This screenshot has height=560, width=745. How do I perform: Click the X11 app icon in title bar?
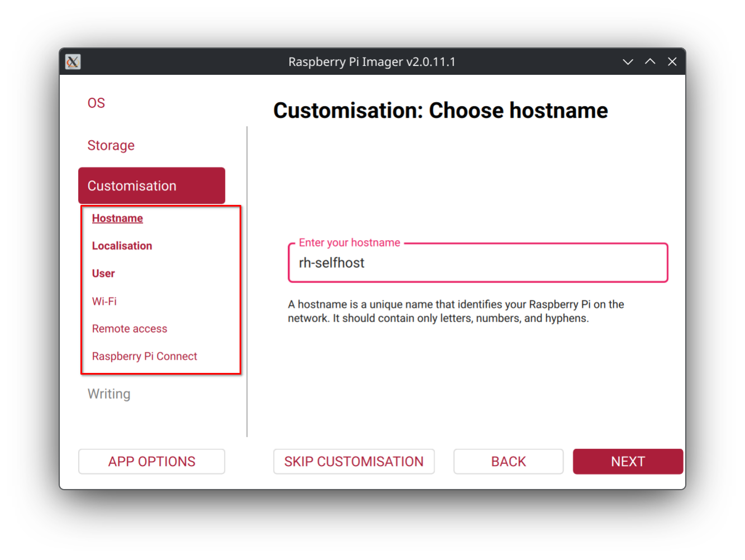pyautogui.click(x=73, y=61)
